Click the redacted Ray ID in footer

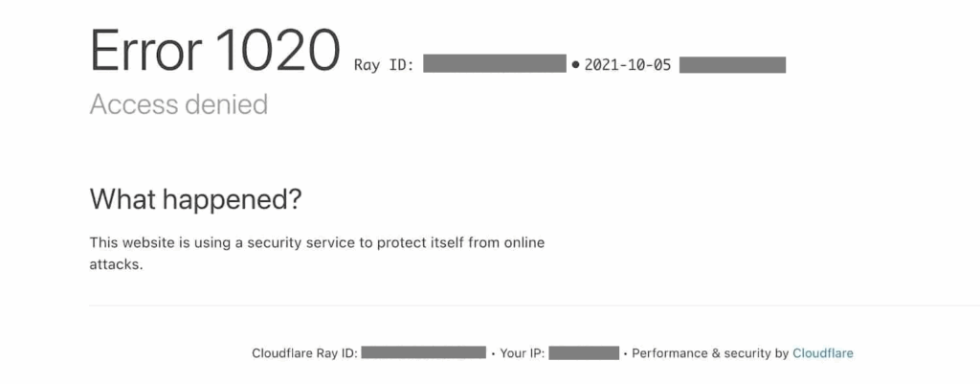point(424,353)
